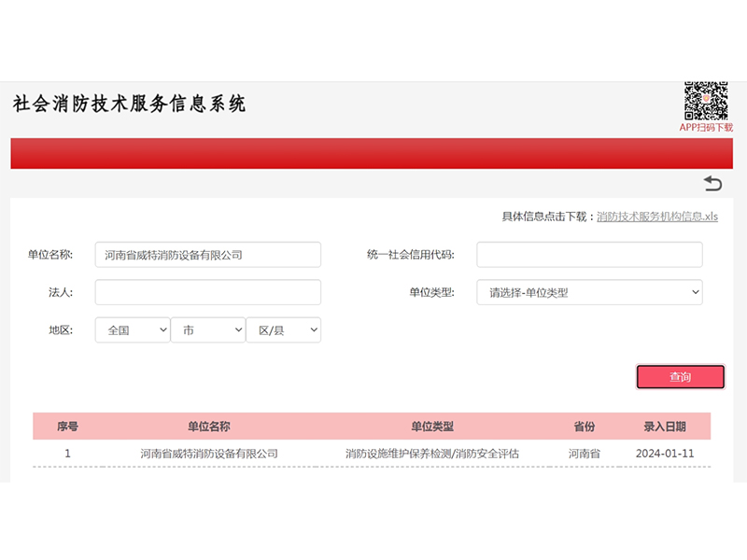
Task: Click the APP扫码下载 label
Action: pos(706,128)
